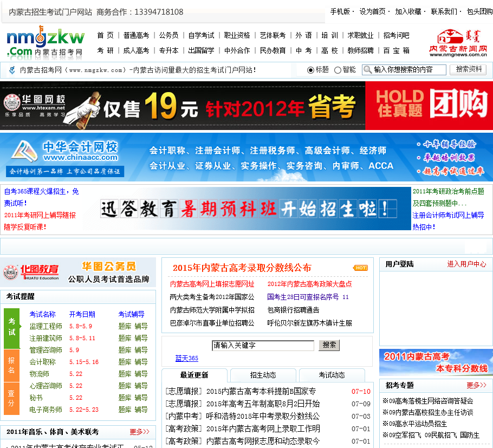Switch to the 考试动态 tab

click(x=332, y=375)
